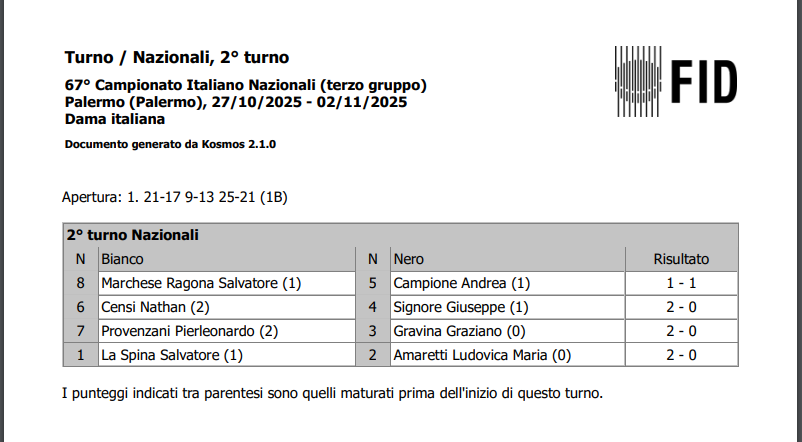Click the footnote about punteggi in parentheses
This screenshot has height=442, width=802.
pyautogui.click(x=333, y=393)
